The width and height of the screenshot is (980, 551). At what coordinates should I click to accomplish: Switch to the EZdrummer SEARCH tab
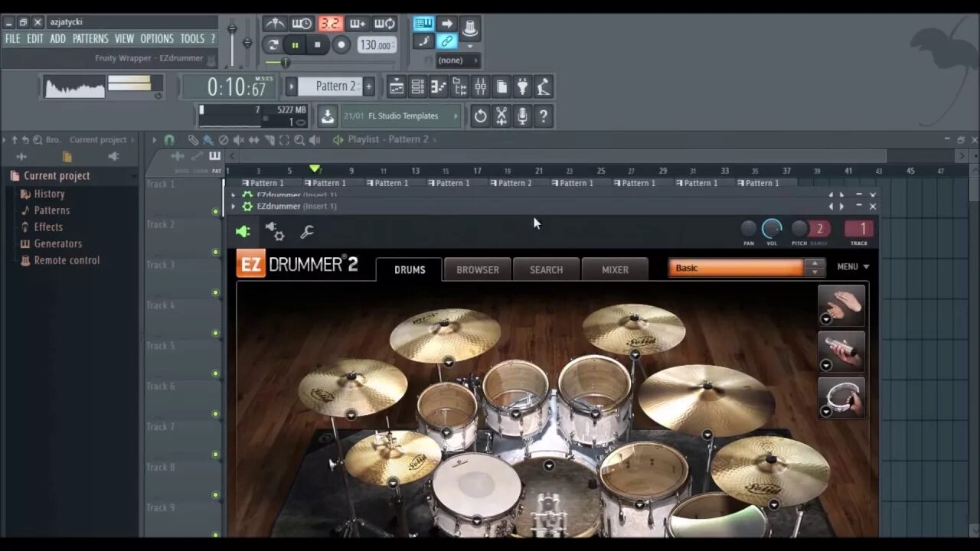point(546,269)
